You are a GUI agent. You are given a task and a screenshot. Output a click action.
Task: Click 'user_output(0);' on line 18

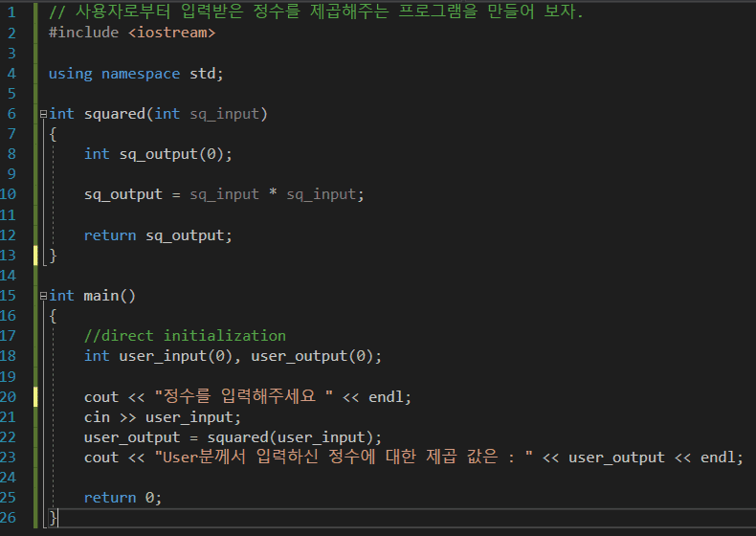(317, 356)
